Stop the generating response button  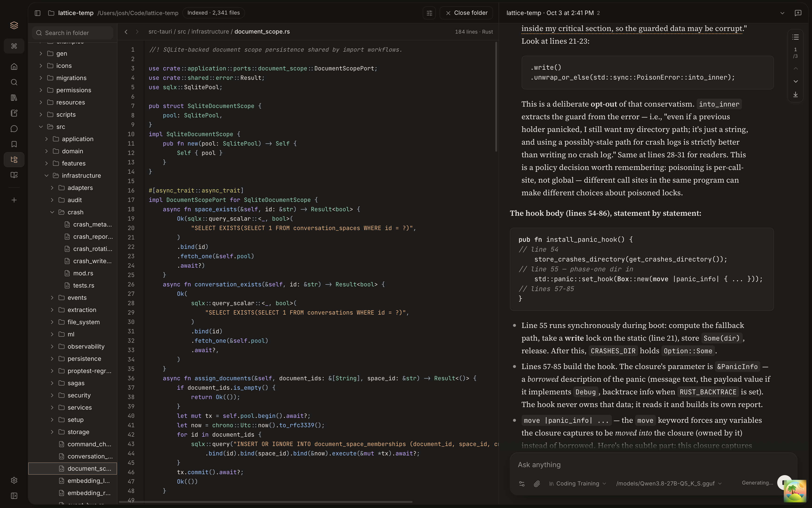coord(785,482)
